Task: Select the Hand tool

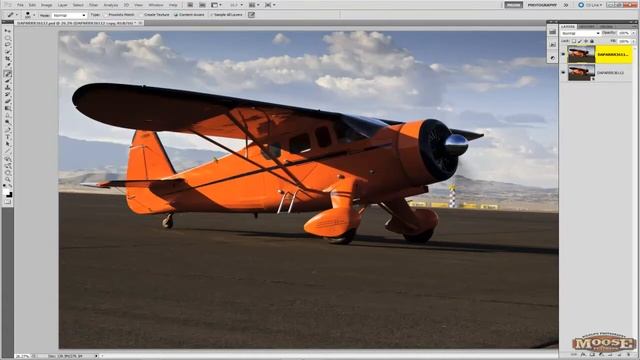Action: pos(8,173)
